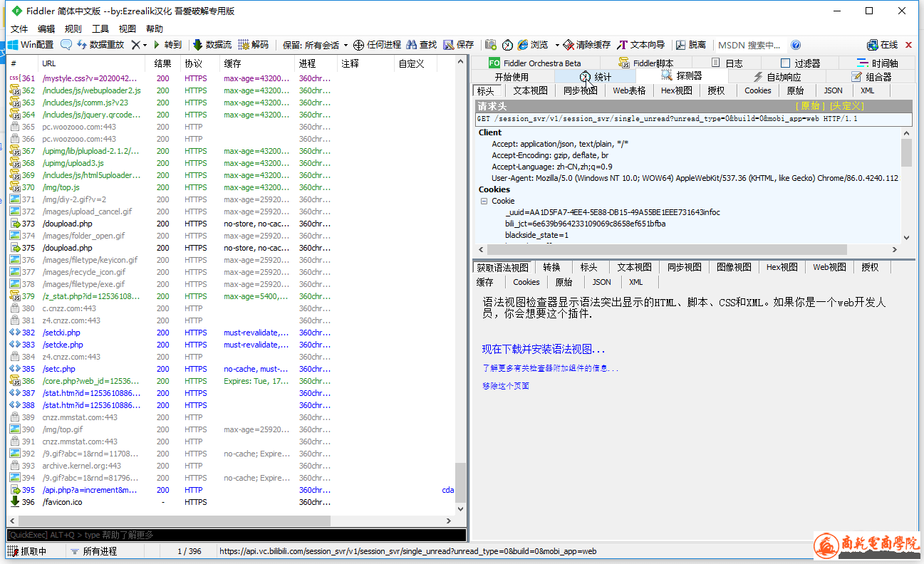Viewport: 924px width, 564px height.
Task: Click the 所有进程 process filter in status bar
Action: click(93, 551)
